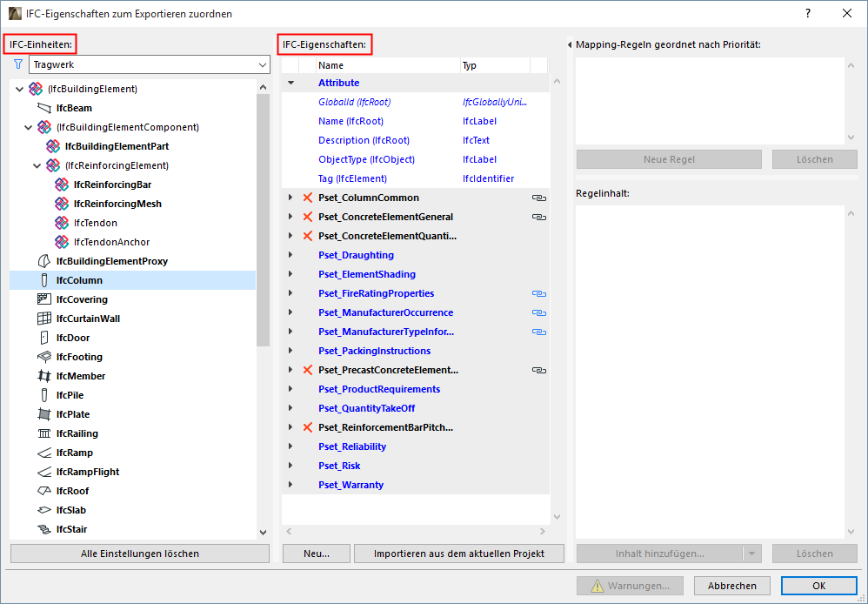Expand Pset_ElementShading property set
The image size is (868, 604).
(290, 274)
